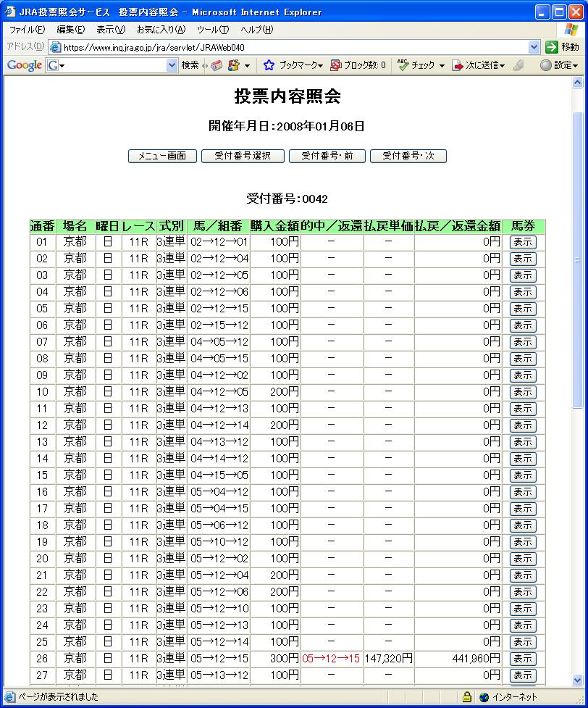The image size is (588, 708).
Task: Click the red 05→12→15 winning combination
Action: pos(331,659)
